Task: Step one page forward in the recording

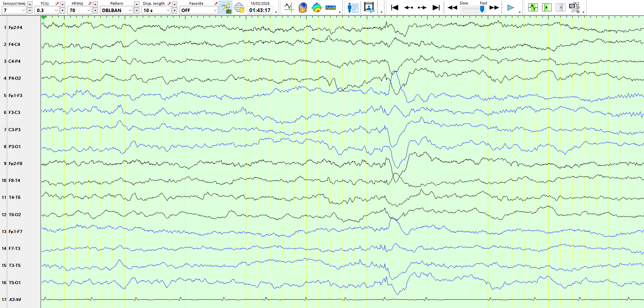Action: [422, 7]
